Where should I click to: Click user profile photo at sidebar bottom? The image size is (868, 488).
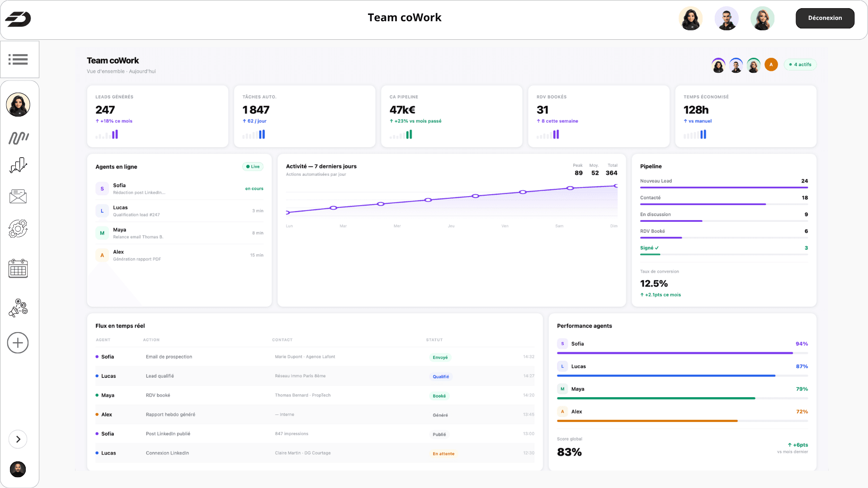(18, 469)
